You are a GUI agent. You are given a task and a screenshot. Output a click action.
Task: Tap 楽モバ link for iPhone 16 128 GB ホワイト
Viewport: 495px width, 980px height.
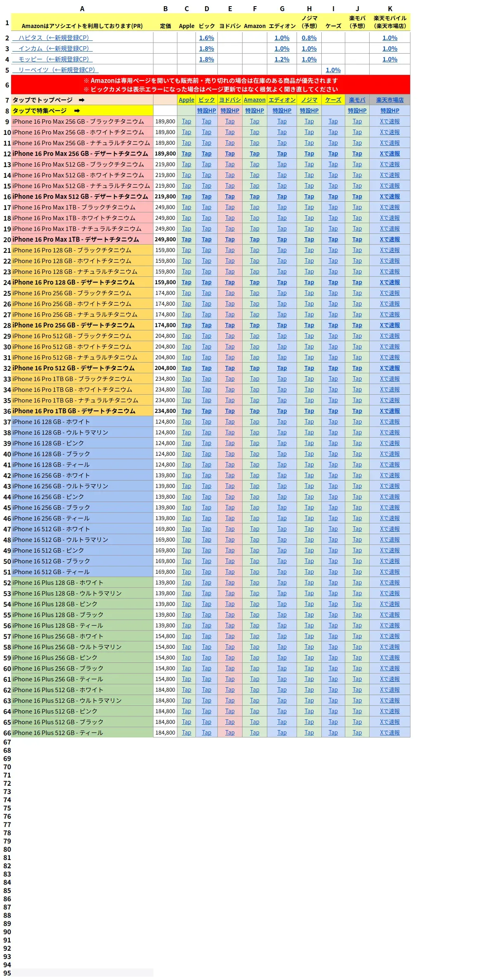[x=357, y=422]
